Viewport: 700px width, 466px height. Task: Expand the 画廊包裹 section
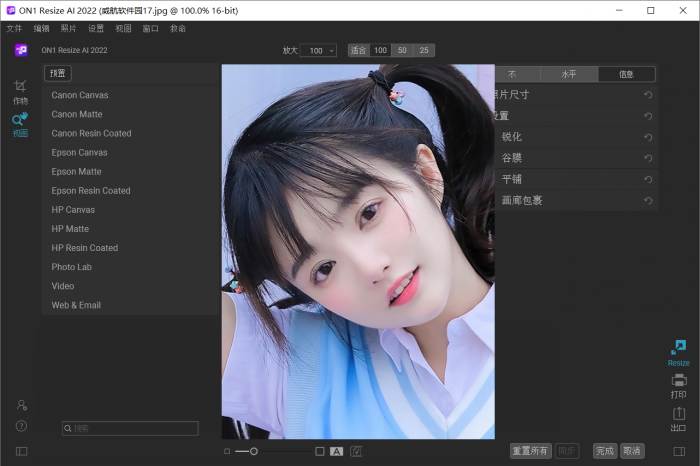[x=522, y=200]
